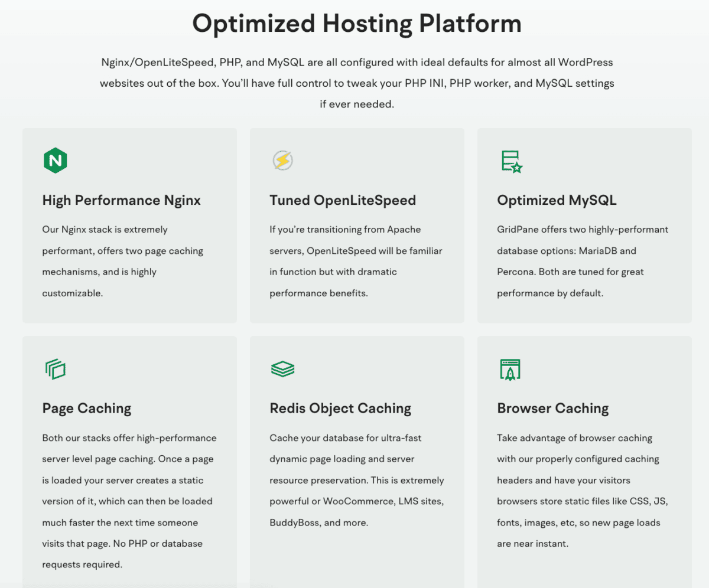Open the Optimized MySQL heading
709x588 pixels.
557,201
